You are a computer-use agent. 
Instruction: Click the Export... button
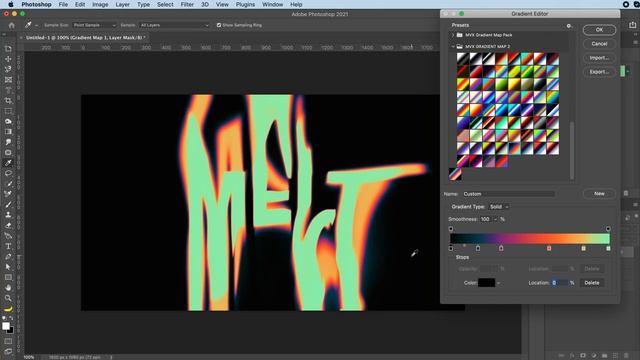[599, 72]
